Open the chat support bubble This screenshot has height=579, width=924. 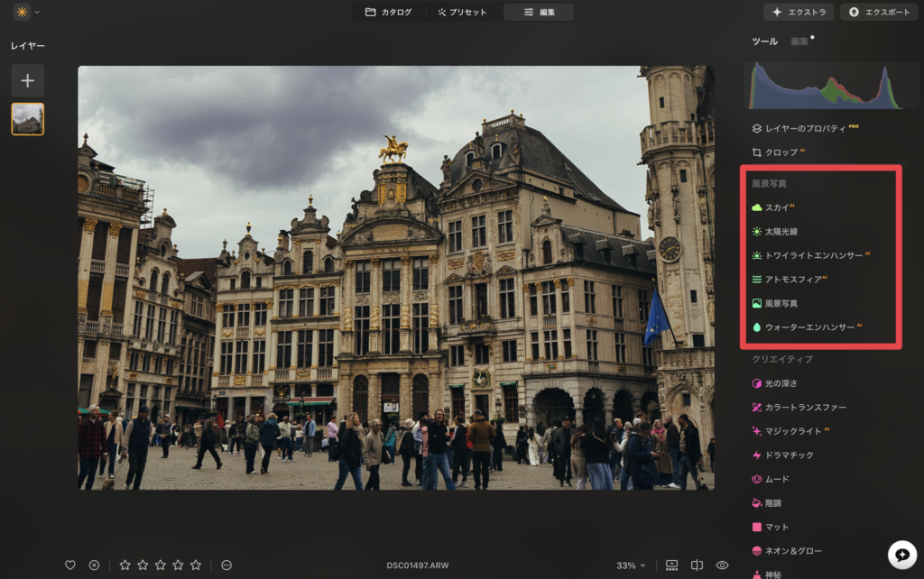point(902,555)
